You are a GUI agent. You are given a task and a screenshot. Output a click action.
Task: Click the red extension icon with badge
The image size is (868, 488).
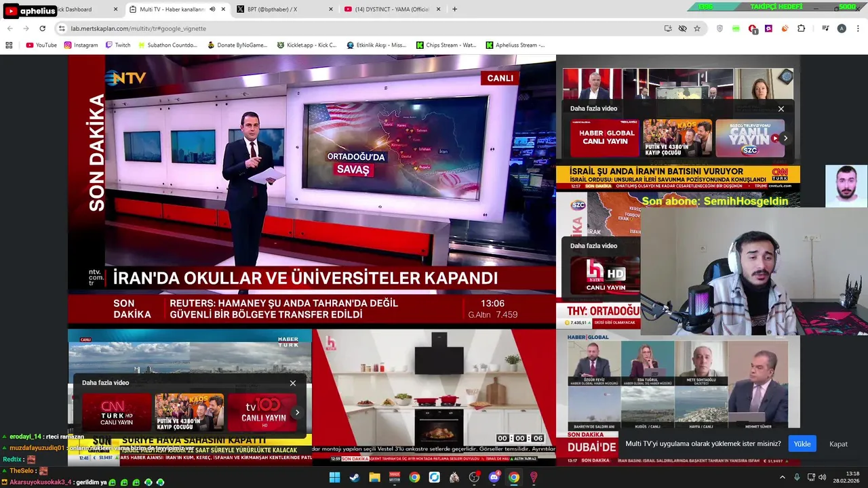click(753, 28)
